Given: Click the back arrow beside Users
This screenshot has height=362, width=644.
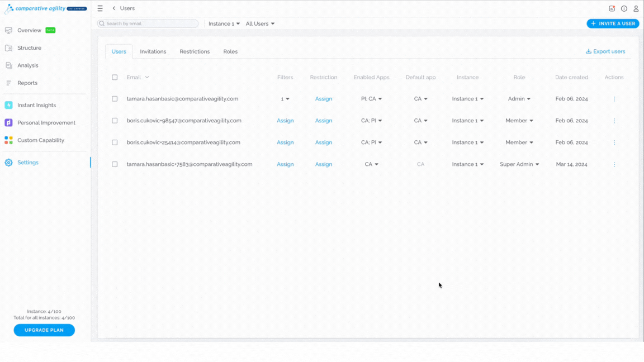Looking at the screenshot, I should click(114, 8).
